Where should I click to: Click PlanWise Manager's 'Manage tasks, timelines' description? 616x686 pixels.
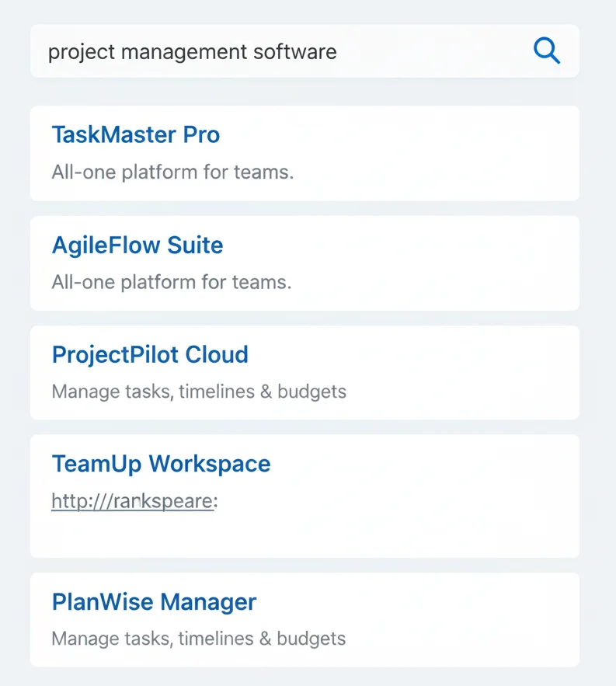[198, 639]
